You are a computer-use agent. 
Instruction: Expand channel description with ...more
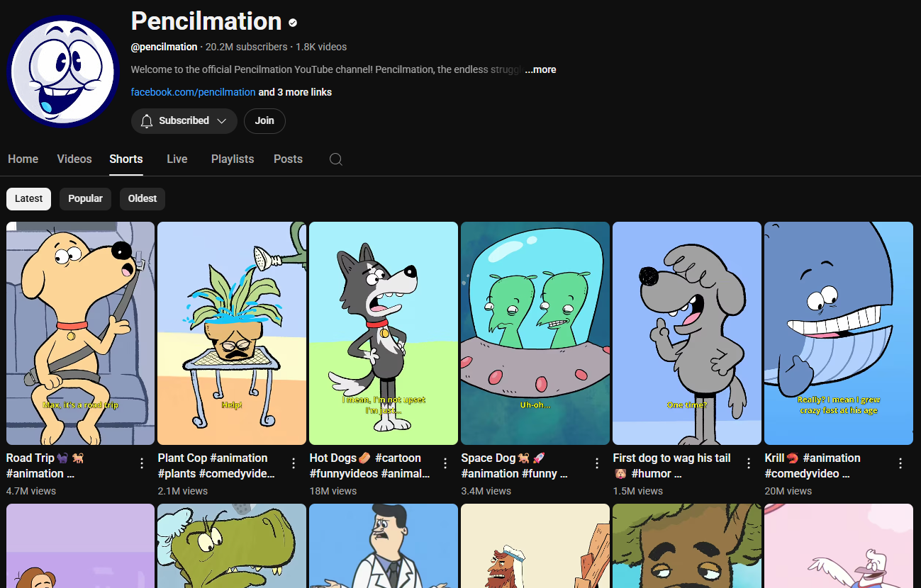click(540, 69)
